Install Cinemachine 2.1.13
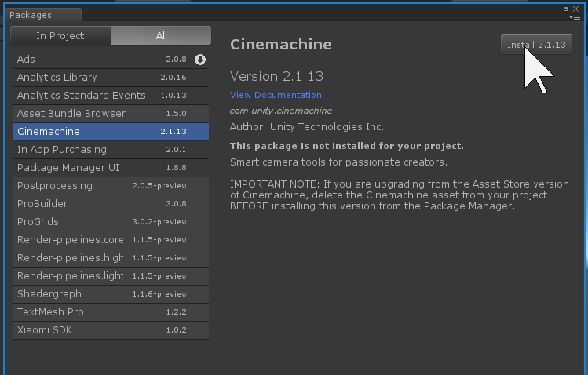 pyautogui.click(x=536, y=45)
